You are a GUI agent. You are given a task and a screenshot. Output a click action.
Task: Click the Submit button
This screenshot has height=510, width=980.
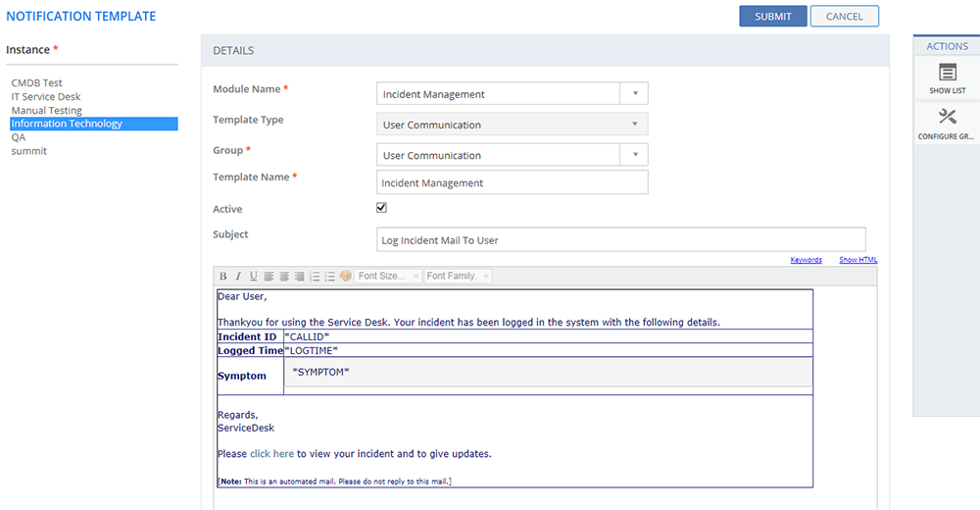[x=772, y=17]
